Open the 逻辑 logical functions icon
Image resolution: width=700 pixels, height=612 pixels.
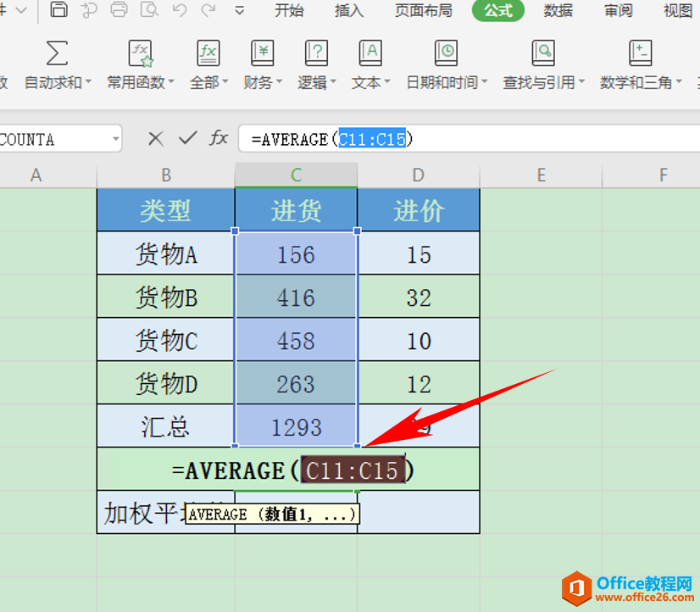(x=316, y=53)
